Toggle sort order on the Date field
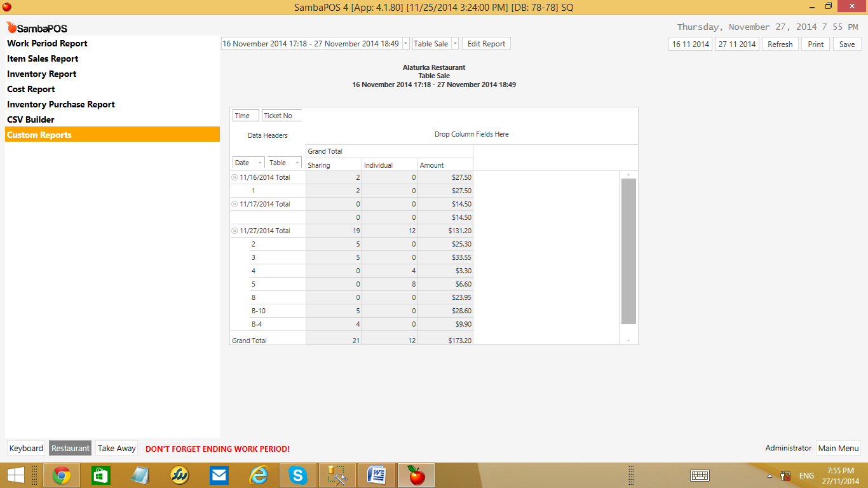 (x=249, y=163)
